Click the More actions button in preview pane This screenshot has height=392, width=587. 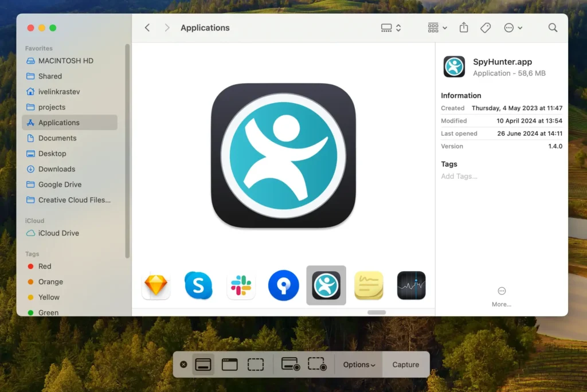[501, 296]
